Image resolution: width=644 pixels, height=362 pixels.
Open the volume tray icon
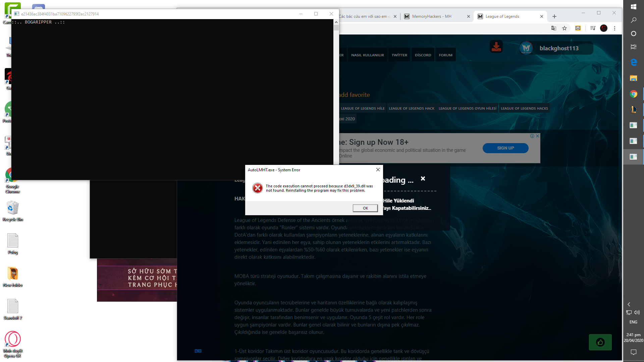637,312
